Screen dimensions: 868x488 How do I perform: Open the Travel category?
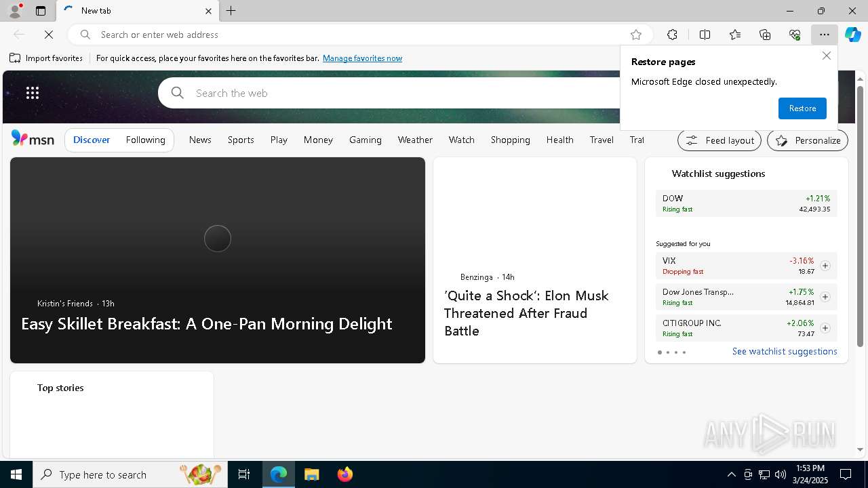pos(601,140)
